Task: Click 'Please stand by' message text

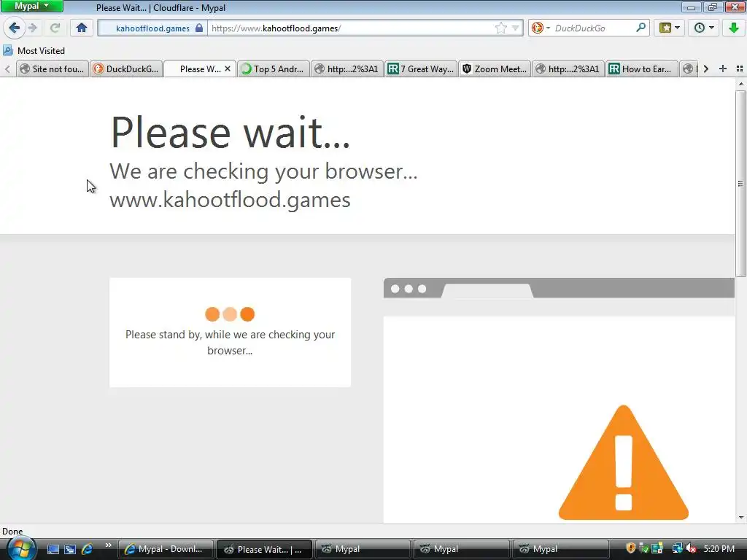Action: click(x=230, y=343)
